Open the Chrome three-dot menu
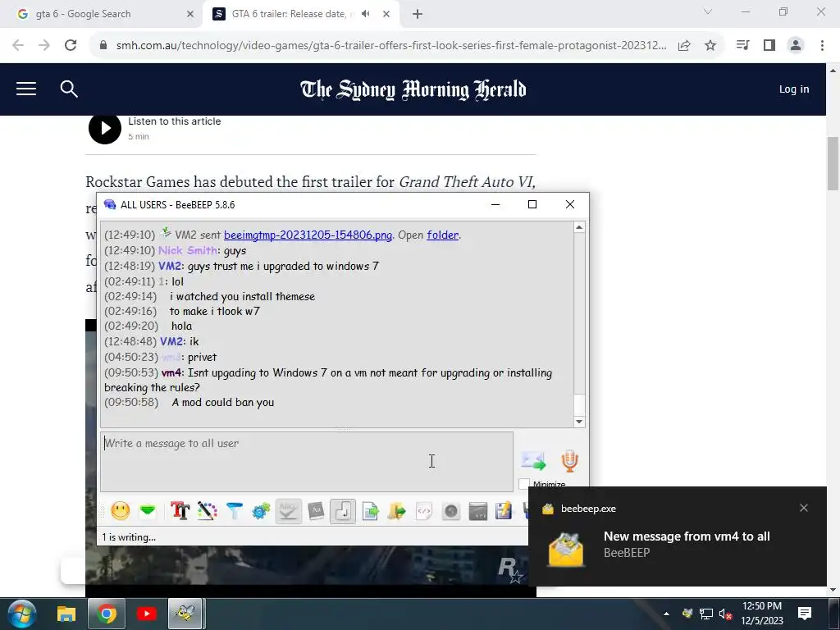The height and width of the screenshot is (630, 840). (x=822, y=46)
